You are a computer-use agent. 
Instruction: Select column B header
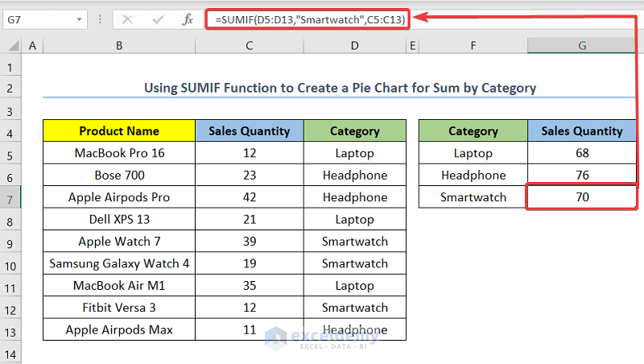coord(119,47)
